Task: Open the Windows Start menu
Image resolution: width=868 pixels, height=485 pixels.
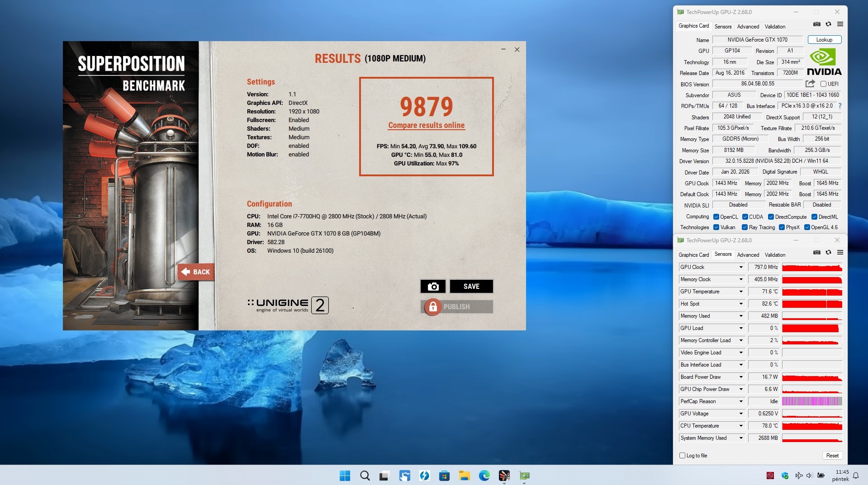Action: (345, 476)
